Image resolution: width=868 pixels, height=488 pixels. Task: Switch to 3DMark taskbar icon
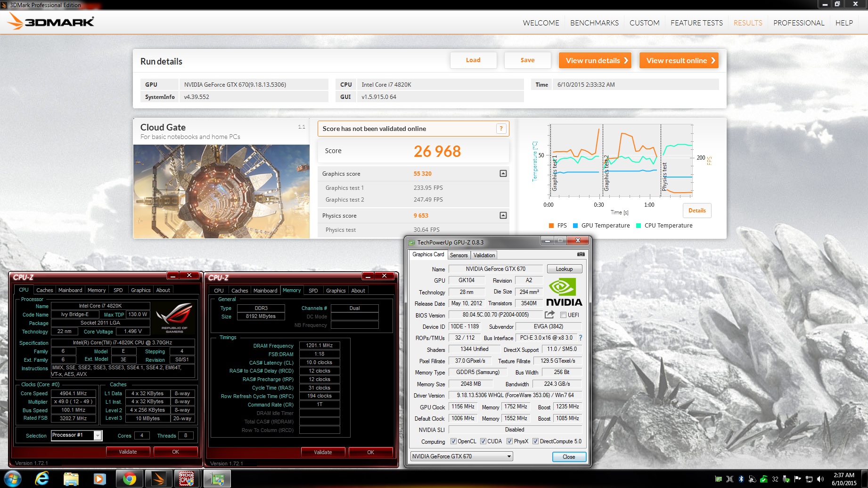(x=158, y=479)
